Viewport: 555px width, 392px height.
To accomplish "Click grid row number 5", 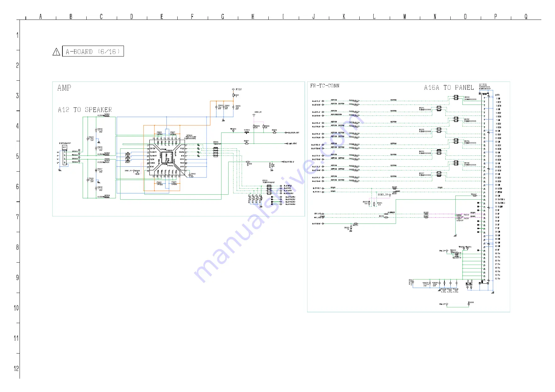I will [17, 156].
